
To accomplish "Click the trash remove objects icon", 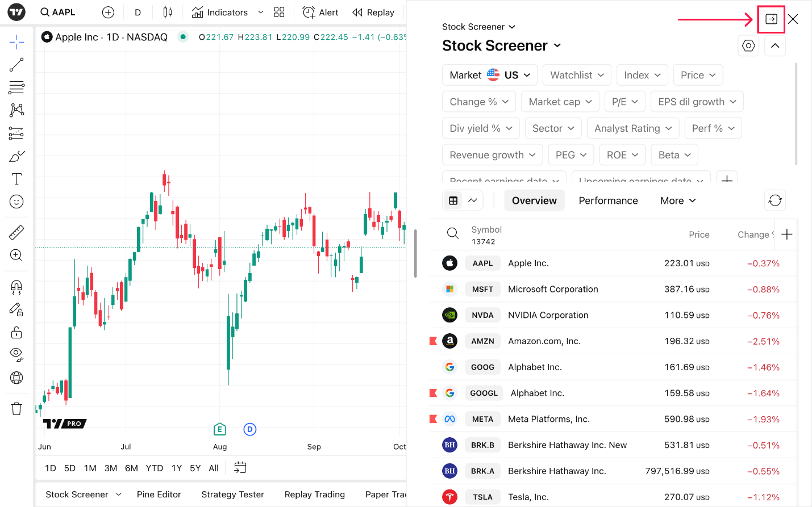I will pos(16,409).
